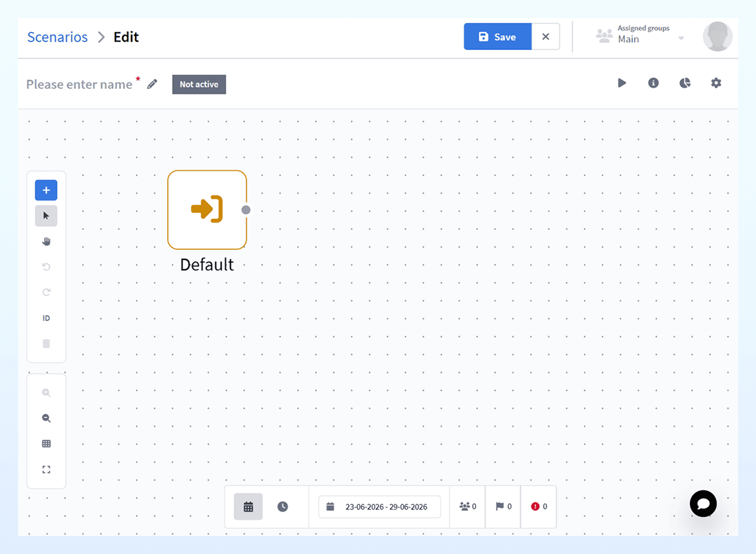Click the Default node label text
The width and height of the screenshot is (756, 554).
coord(207,264)
